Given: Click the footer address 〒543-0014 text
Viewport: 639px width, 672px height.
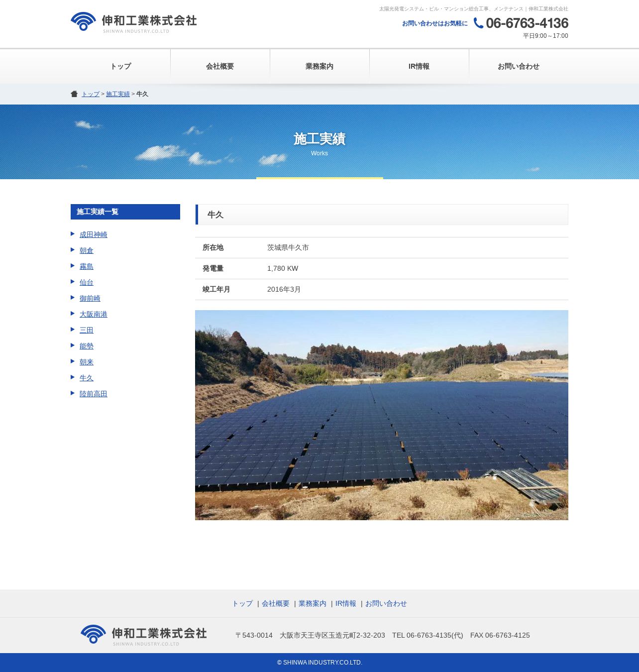Looking at the screenshot, I should coord(254,635).
